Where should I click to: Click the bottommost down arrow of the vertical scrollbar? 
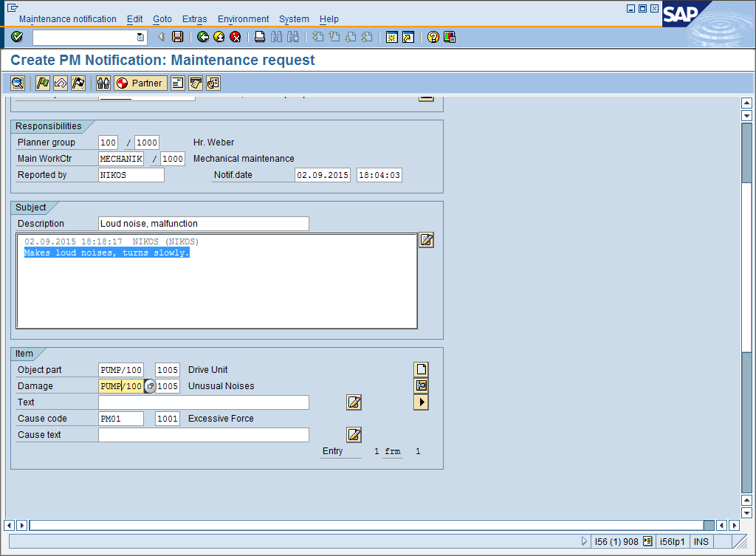point(747,513)
